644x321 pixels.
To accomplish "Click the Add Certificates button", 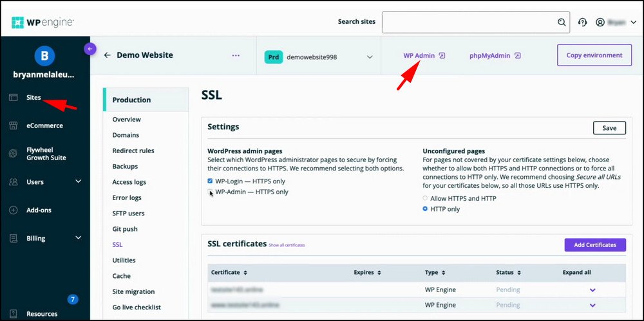I will pyautogui.click(x=594, y=244).
